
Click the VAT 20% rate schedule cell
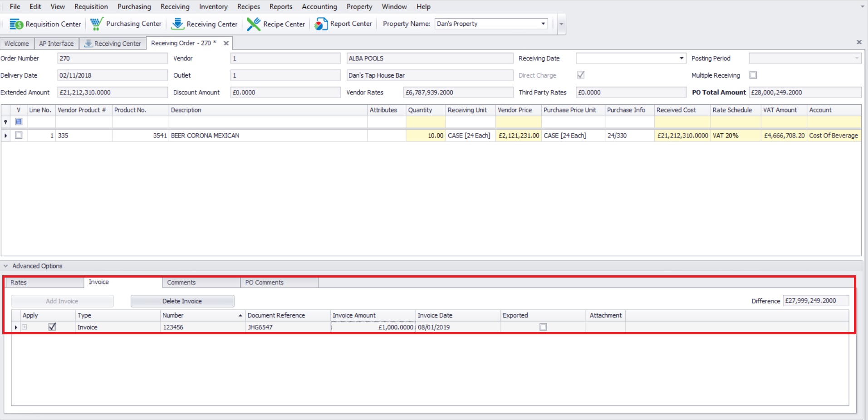click(736, 135)
